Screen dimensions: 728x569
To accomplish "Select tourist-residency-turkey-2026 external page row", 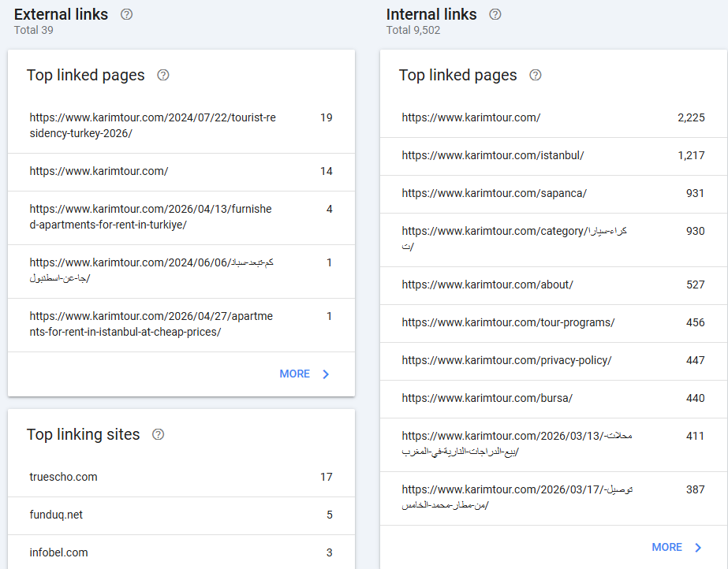I will point(181,125).
